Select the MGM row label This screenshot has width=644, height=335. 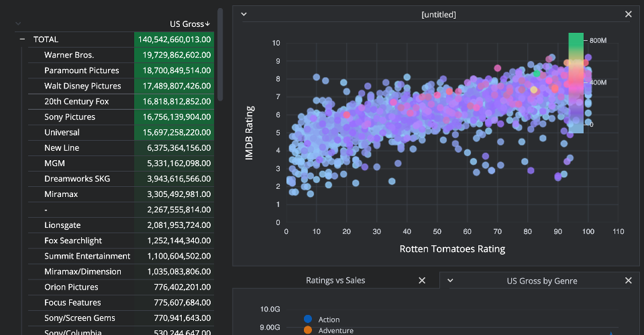54,163
